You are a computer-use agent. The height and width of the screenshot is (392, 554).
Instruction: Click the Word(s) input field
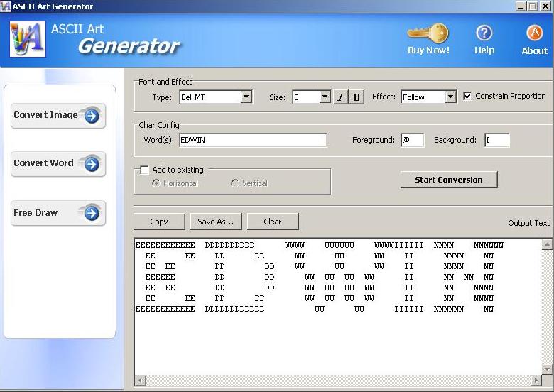253,140
